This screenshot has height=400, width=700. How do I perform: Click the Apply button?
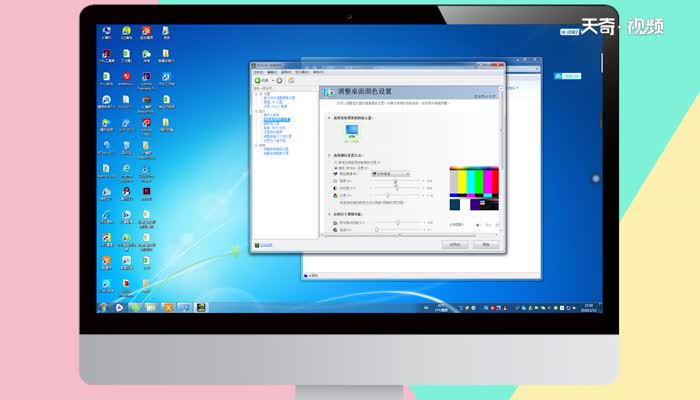coord(455,243)
